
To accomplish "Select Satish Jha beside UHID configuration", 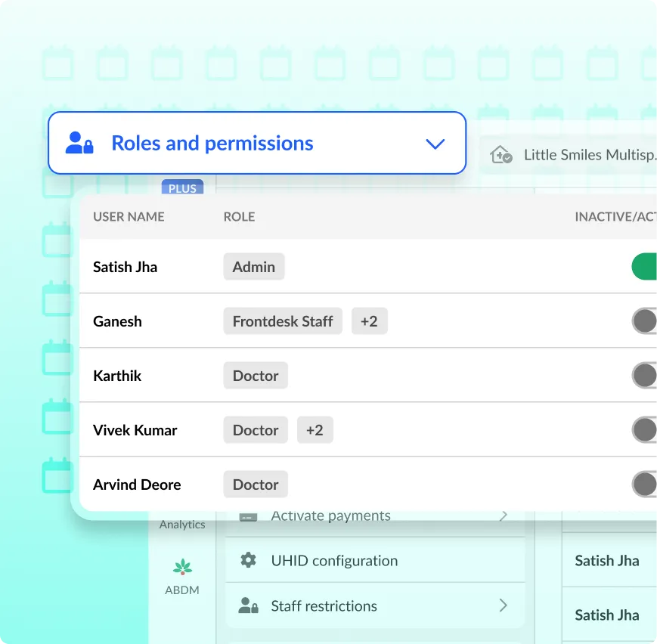I will (x=606, y=561).
